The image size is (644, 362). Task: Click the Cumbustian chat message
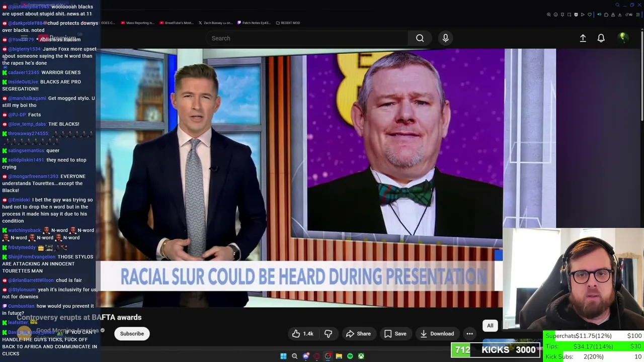click(48, 309)
